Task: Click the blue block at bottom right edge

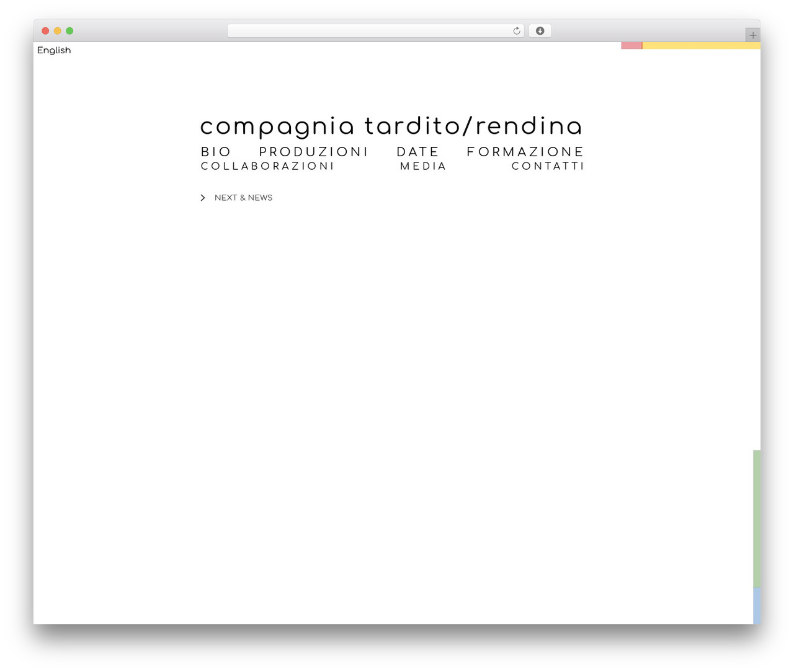Action: [x=757, y=606]
